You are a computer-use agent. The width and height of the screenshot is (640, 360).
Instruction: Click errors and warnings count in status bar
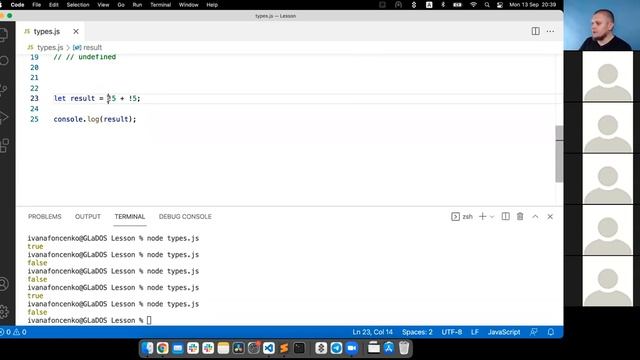pyautogui.click(x=13, y=332)
